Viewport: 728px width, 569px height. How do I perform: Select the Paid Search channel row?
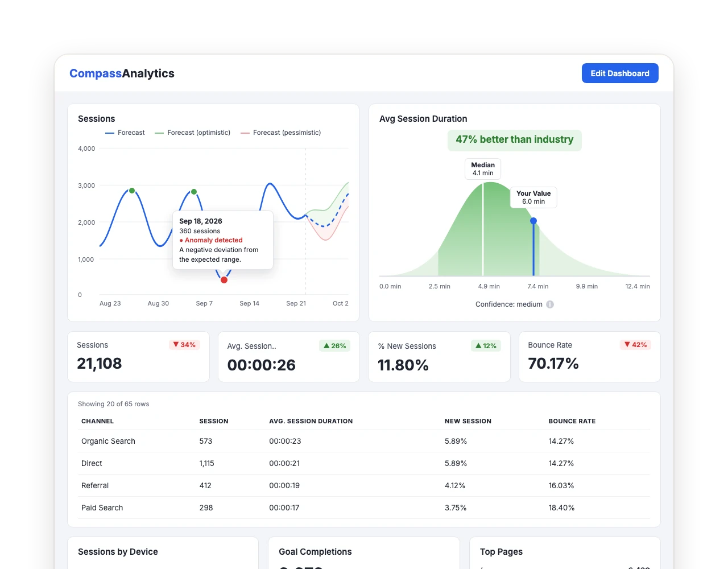tap(364, 508)
